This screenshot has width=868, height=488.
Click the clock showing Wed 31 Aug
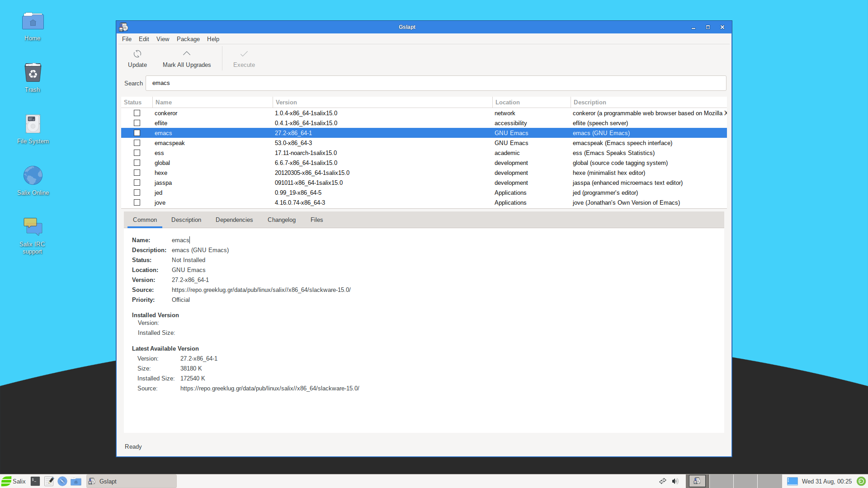point(826,482)
